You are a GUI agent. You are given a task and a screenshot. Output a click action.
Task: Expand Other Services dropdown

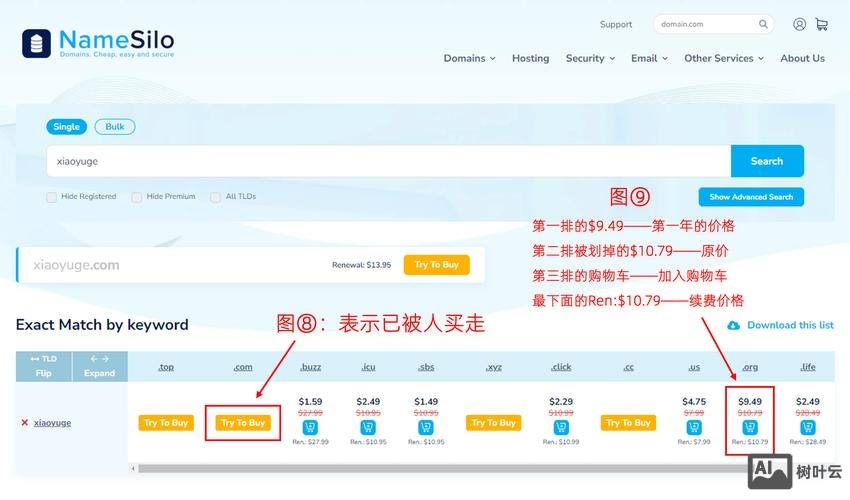(x=723, y=58)
